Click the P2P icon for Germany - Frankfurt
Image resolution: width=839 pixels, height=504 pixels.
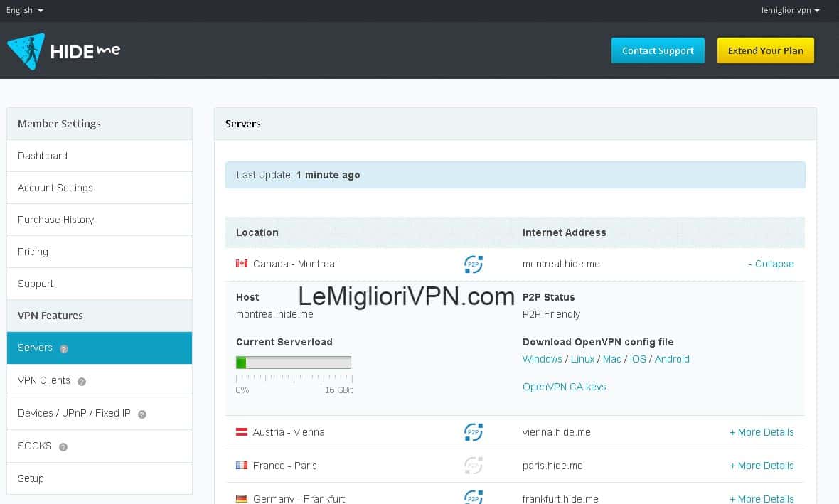coord(474,497)
